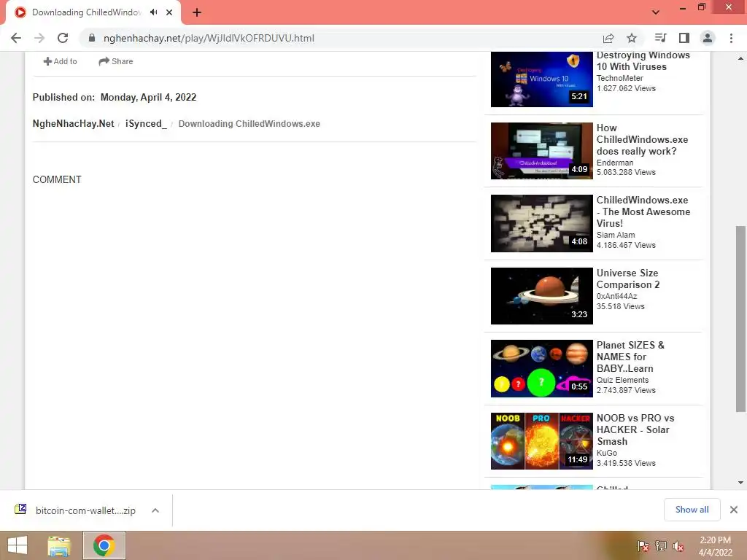This screenshot has height=560, width=747.
Task: Click How ChilledWindows.exe does really work title
Action: click(x=642, y=139)
